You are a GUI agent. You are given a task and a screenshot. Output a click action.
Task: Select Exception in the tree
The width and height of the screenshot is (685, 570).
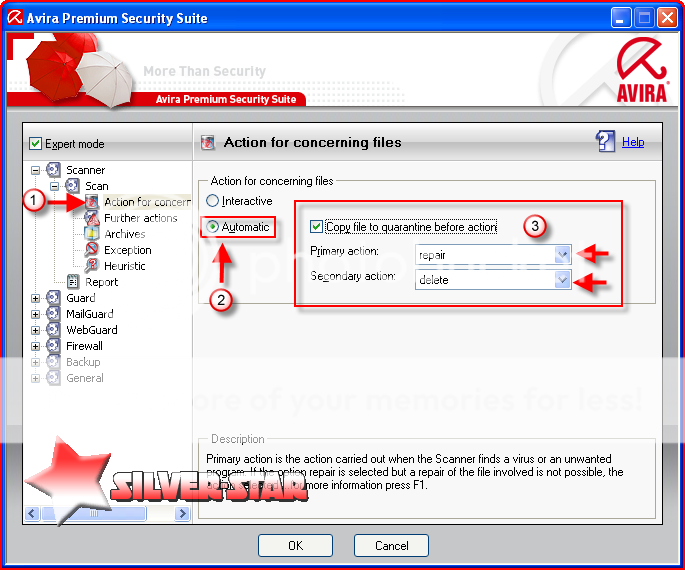click(x=128, y=250)
